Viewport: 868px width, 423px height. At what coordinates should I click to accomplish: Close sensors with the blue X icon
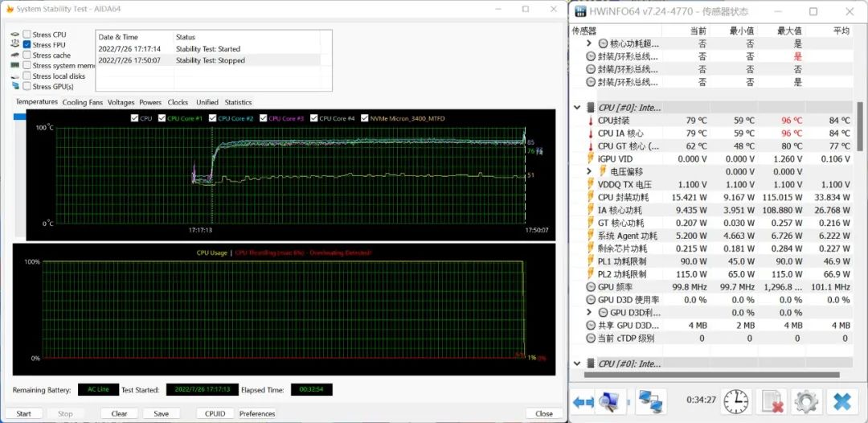click(841, 400)
